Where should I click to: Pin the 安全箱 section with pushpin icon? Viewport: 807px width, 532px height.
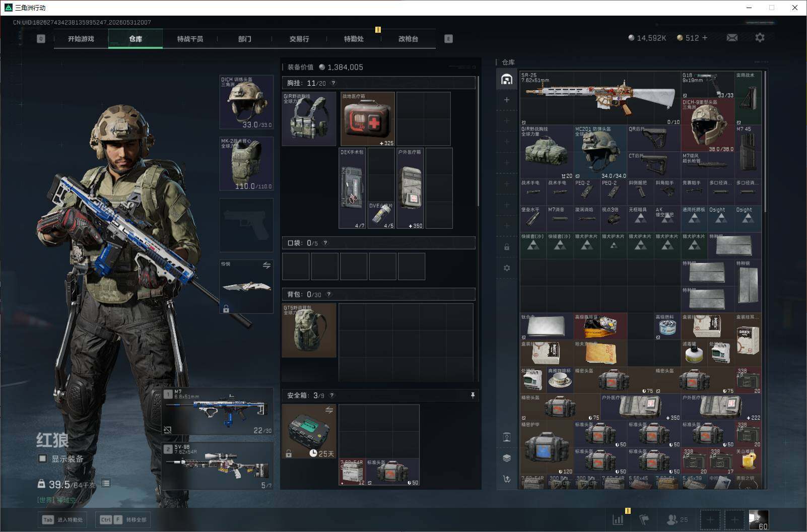[x=473, y=395]
